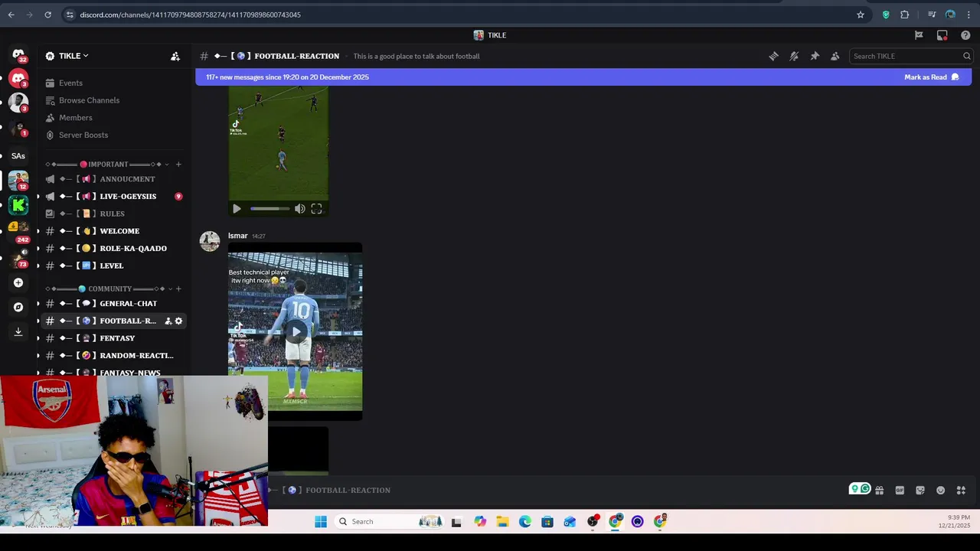Open the emoji picker icon

click(940, 490)
